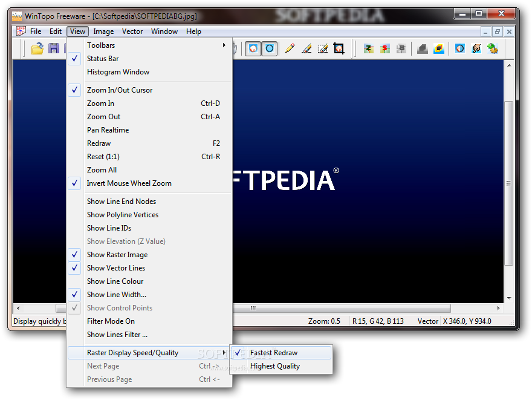The height and width of the screenshot is (400, 532).
Task: Enable Show Line Colour
Action: 149,281
